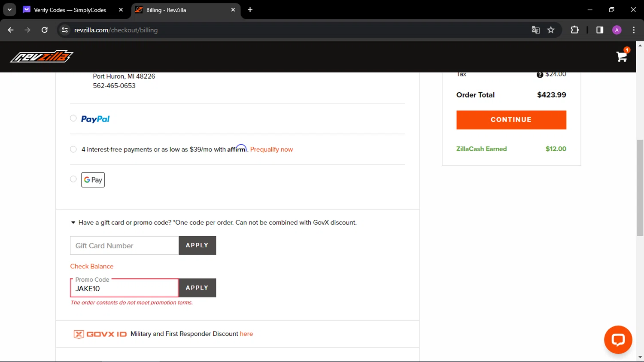View site information icon in address bar
Viewport: 644px width, 362px height.
coord(65,30)
